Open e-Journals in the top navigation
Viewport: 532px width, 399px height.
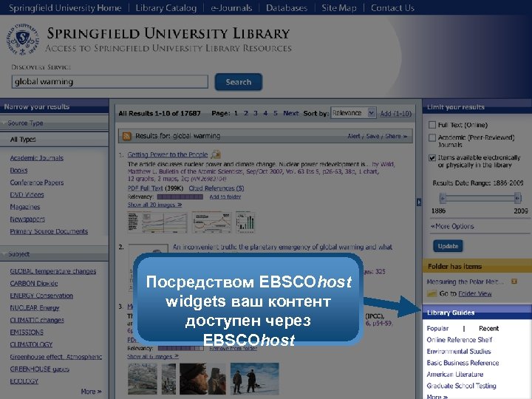[x=231, y=8]
